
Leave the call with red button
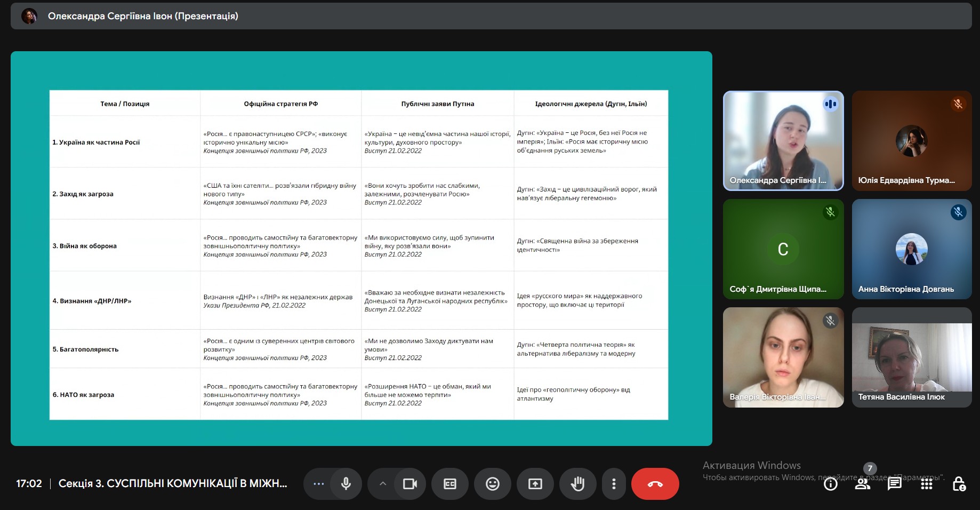pyautogui.click(x=655, y=484)
